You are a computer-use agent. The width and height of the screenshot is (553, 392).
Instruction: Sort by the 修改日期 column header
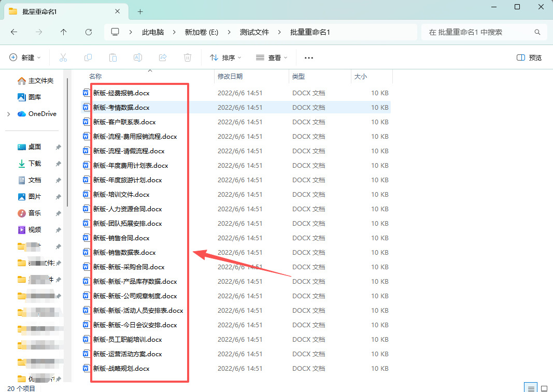(x=230, y=76)
